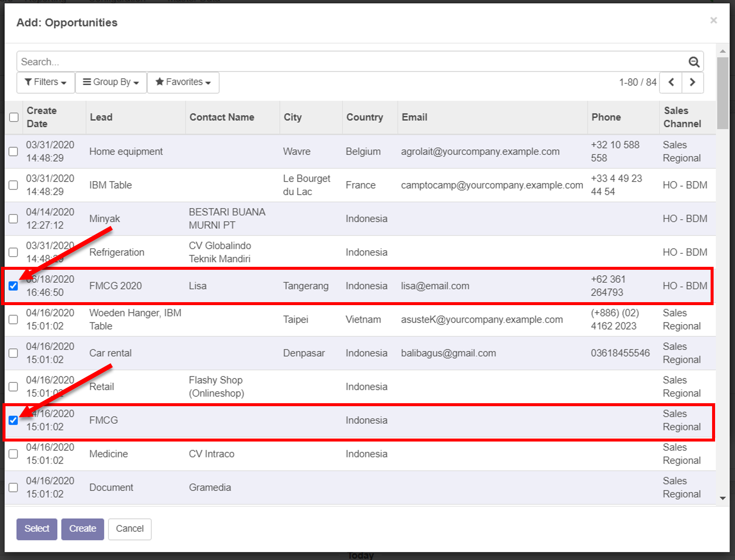The image size is (735, 560).
Task: Click the CV Intraco contact name
Action: 211,454
